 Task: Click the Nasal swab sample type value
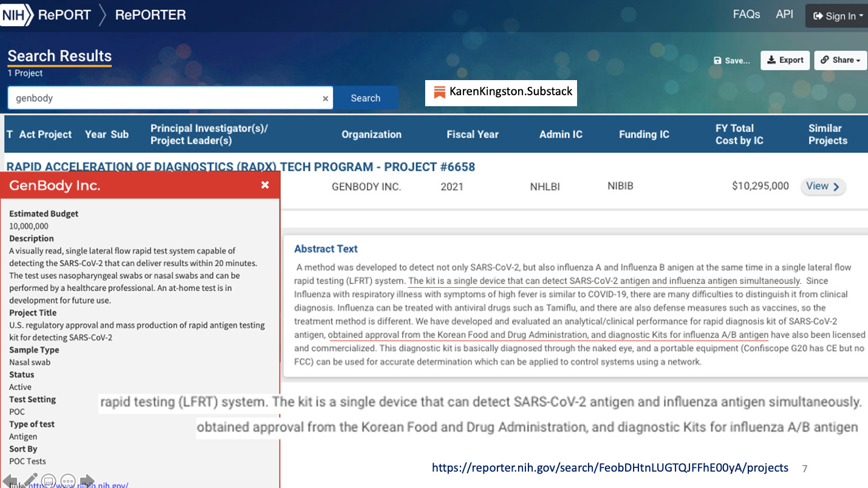(30, 362)
